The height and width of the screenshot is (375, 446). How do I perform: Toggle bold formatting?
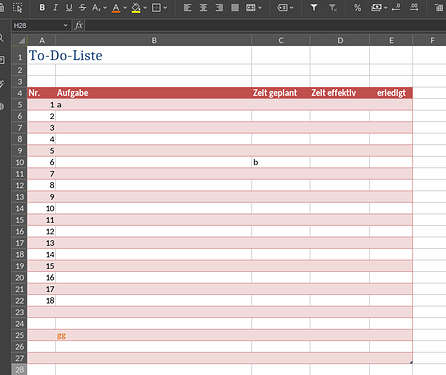[42, 7]
